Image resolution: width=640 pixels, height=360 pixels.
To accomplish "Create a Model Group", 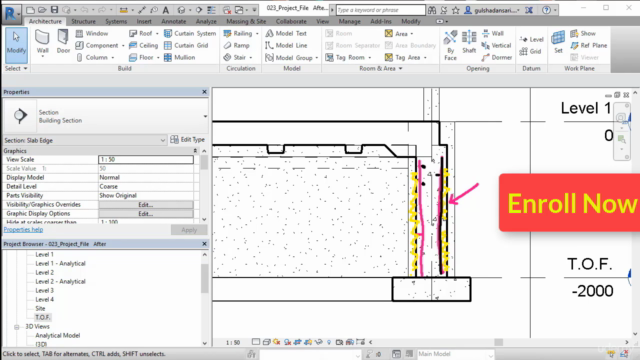I will (x=289, y=58).
